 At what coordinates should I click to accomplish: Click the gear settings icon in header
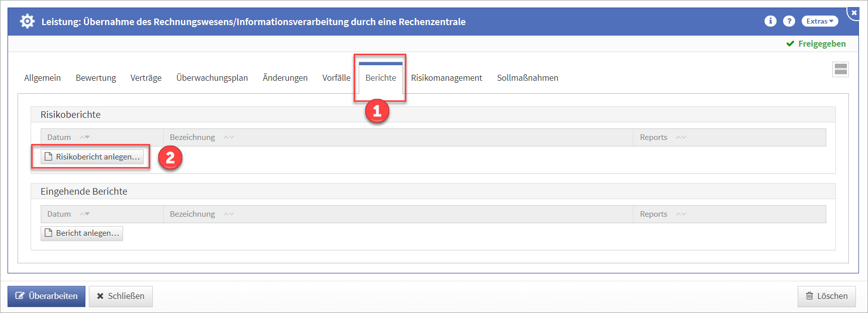(x=27, y=21)
